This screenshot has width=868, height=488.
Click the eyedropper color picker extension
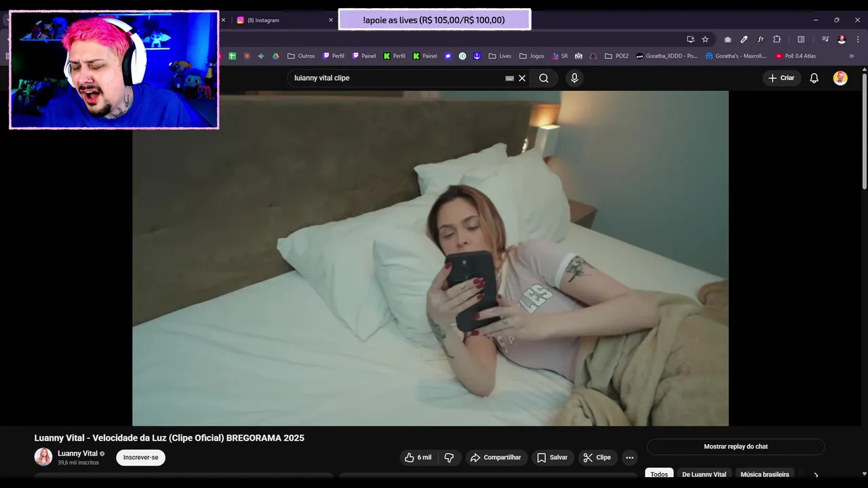(x=744, y=39)
